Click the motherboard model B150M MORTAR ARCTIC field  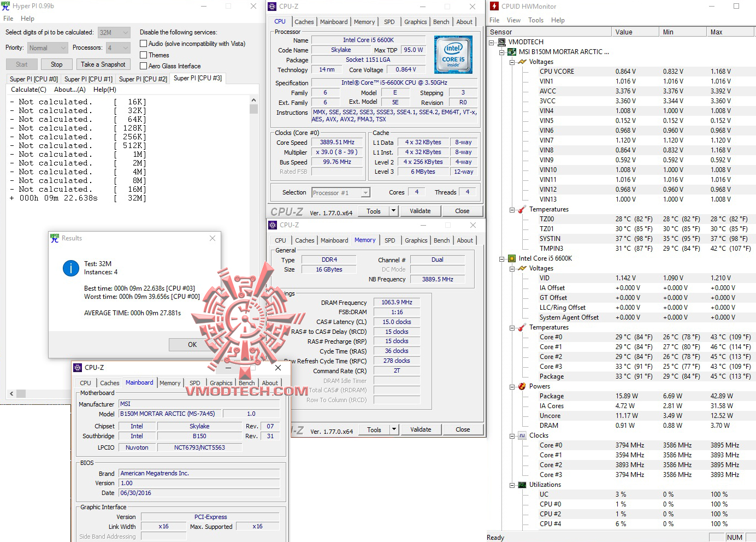pos(170,414)
